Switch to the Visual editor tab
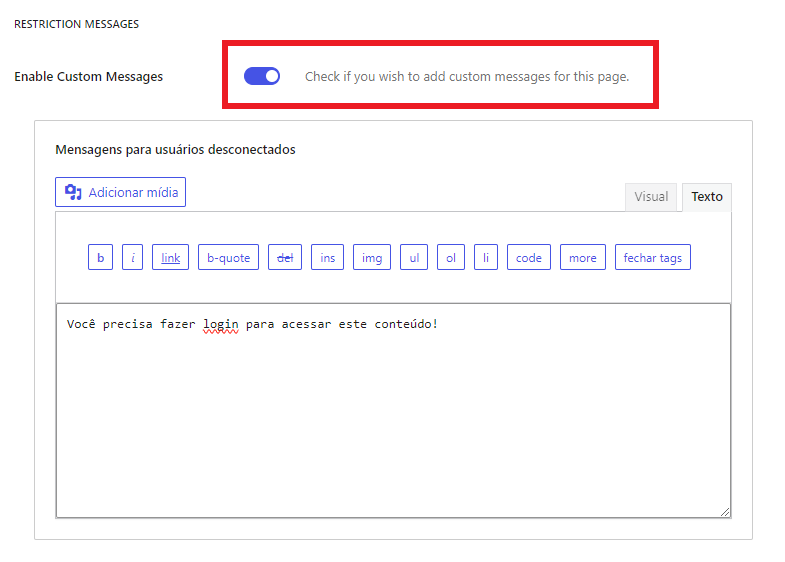 point(651,197)
